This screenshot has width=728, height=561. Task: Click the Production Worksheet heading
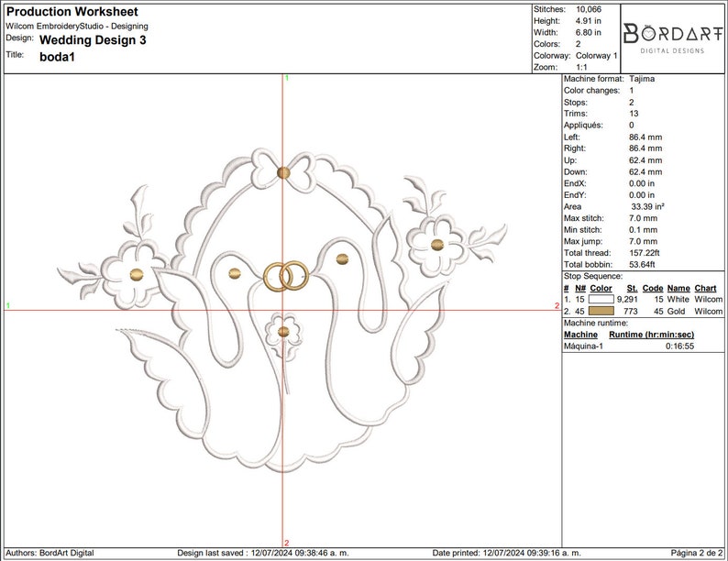tap(72, 12)
